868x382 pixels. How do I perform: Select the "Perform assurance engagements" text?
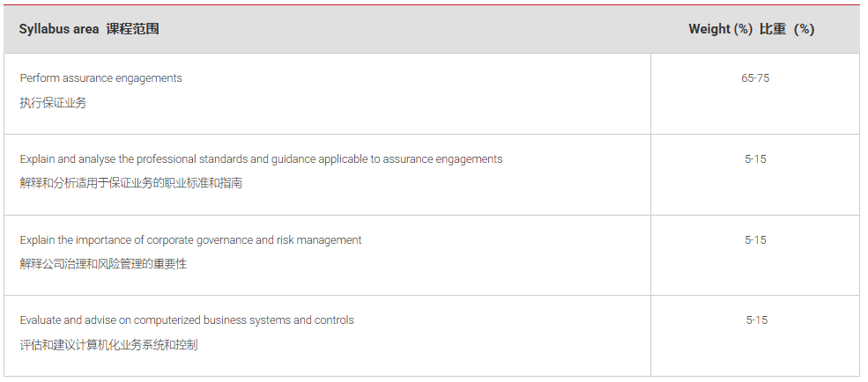[100, 78]
